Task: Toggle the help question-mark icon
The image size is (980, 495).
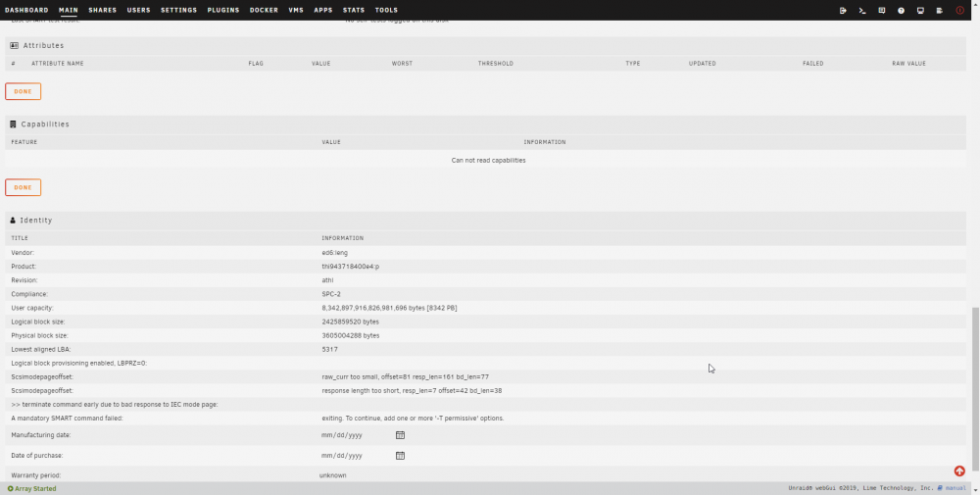Action: click(x=902, y=11)
